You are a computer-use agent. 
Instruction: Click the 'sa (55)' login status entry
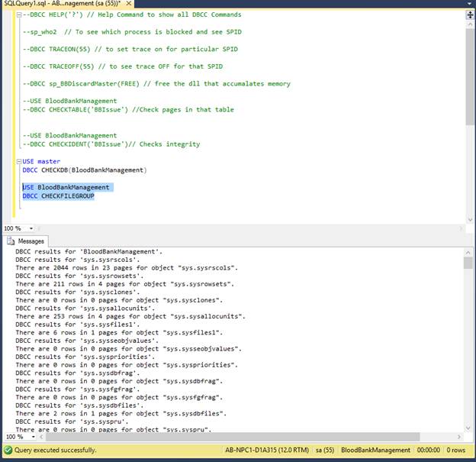point(325,450)
